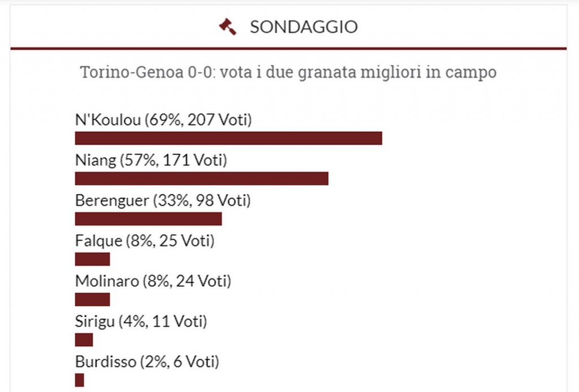Click the word SONDAGGIO in the header
579x392 pixels.
304,27
